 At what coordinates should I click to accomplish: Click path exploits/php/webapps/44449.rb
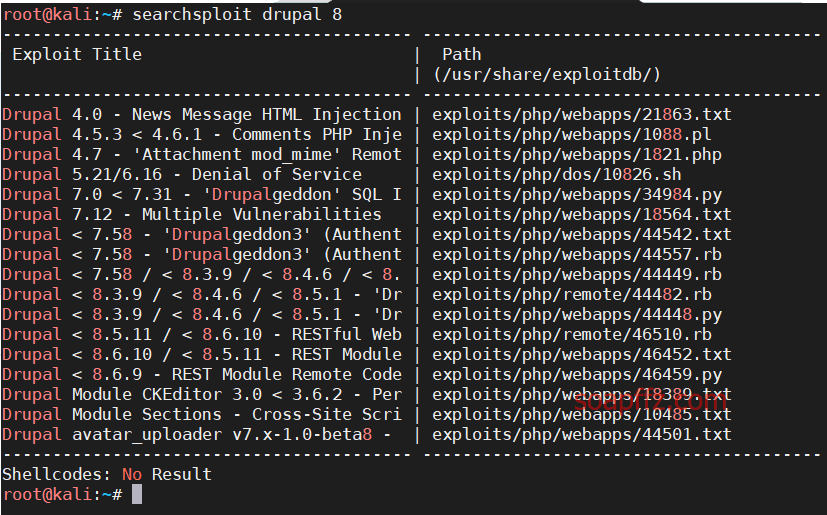coord(576,275)
